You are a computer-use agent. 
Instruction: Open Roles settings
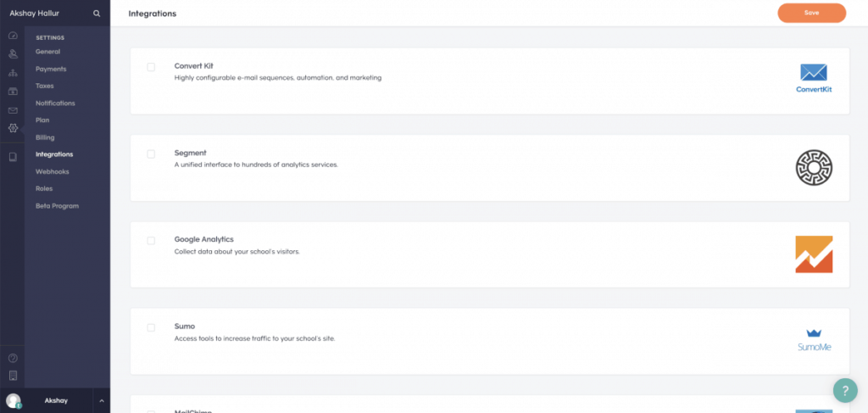[x=44, y=189]
